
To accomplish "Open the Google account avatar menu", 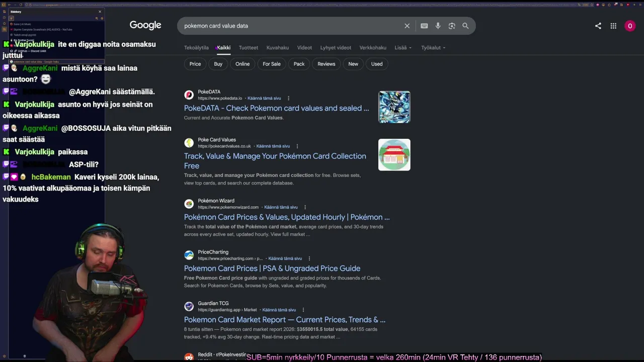I will [x=630, y=26].
